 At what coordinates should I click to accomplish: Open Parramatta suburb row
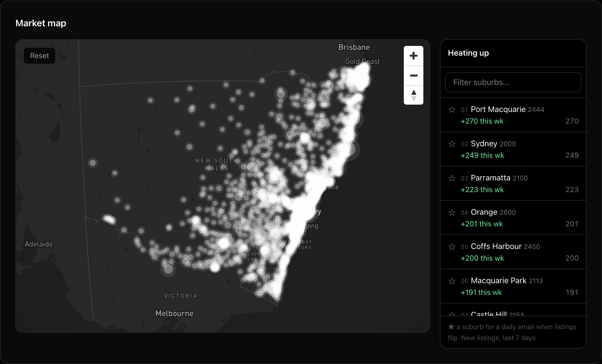[513, 184]
